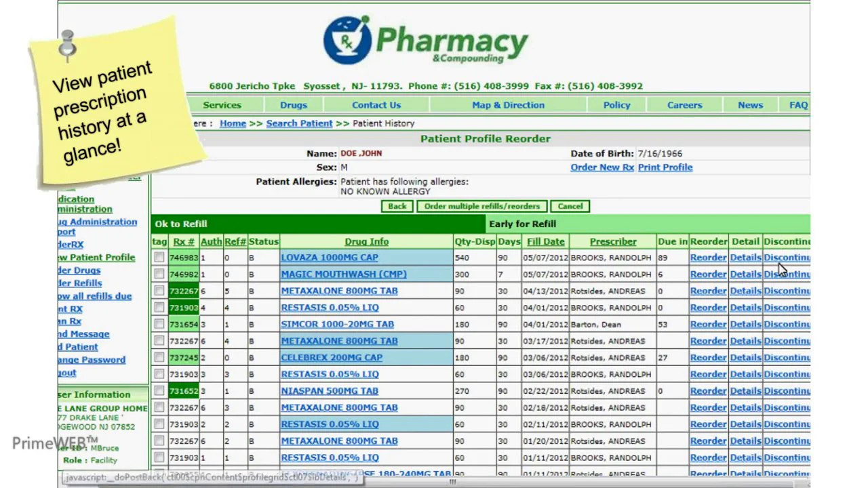
Task: Click Rx number 731652 cell
Action: pyautogui.click(x=183, y=390)
